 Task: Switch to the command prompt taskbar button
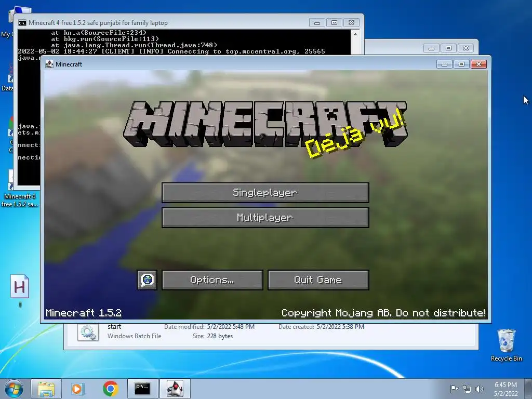[142, 389]
